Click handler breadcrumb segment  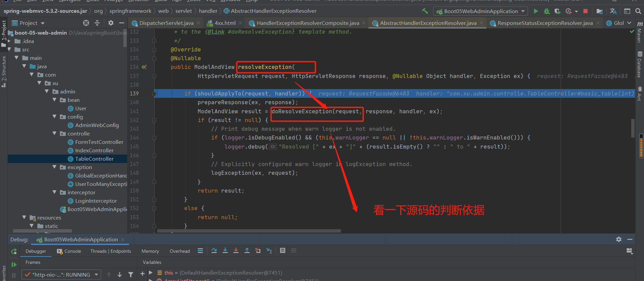[208, 11]
